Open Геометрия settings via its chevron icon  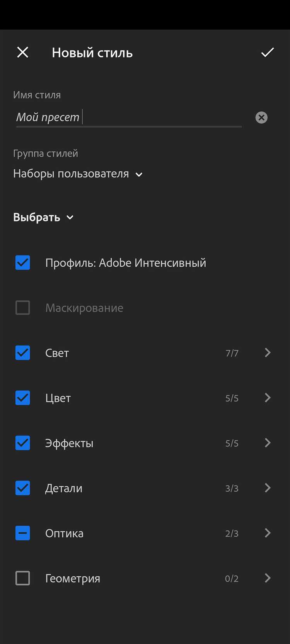[267, 578]
